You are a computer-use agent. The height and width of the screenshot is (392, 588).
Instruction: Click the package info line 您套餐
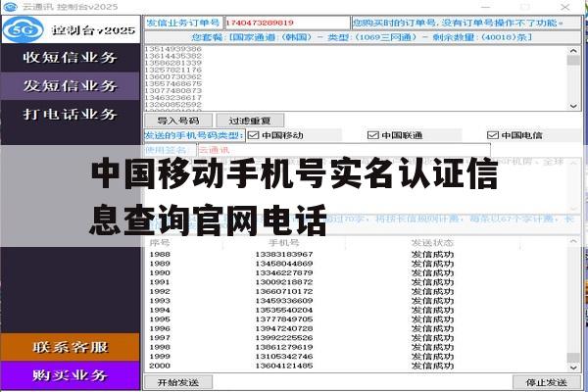click(x=362, y=37)
